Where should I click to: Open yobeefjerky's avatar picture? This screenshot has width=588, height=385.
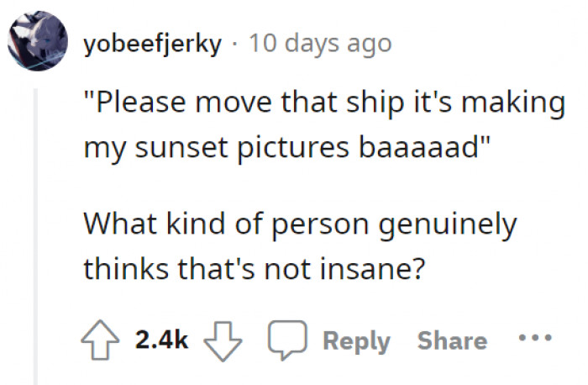[x=36, y=42]
